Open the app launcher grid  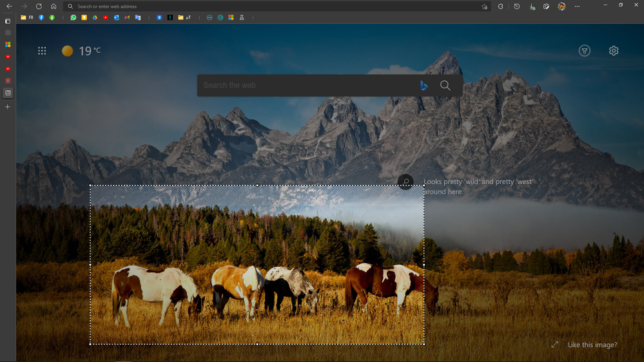click(42, 50)
